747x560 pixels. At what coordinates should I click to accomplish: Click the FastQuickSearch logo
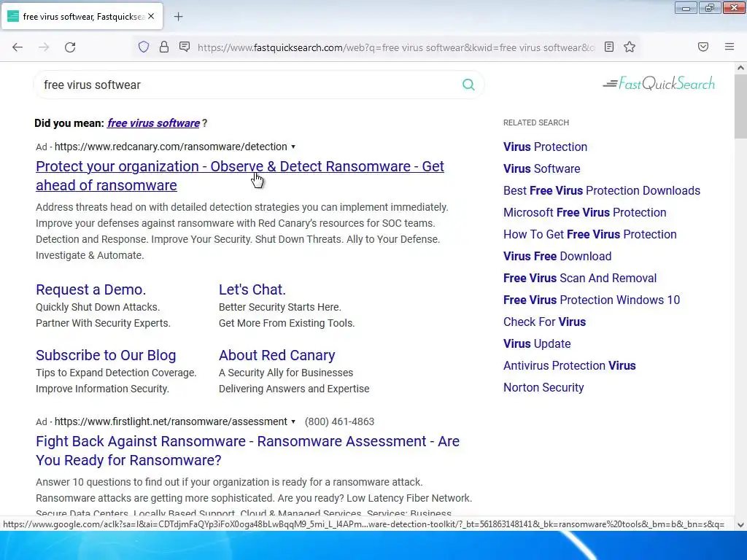(x=659, y=84)
